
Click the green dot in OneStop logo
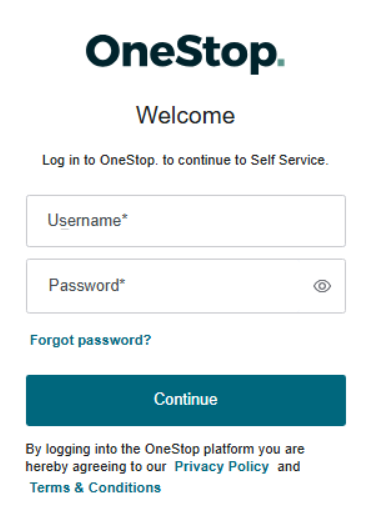(x=281, y=62)
